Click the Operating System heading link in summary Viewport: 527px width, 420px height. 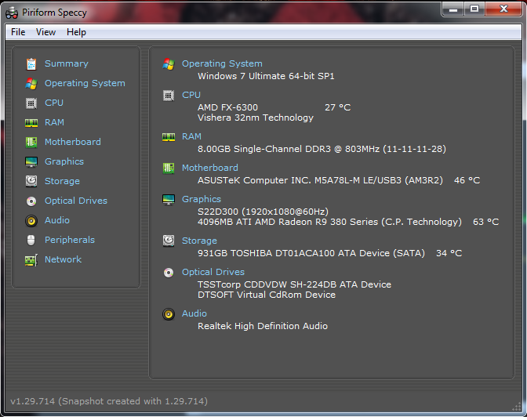click(x=222, y=63)
